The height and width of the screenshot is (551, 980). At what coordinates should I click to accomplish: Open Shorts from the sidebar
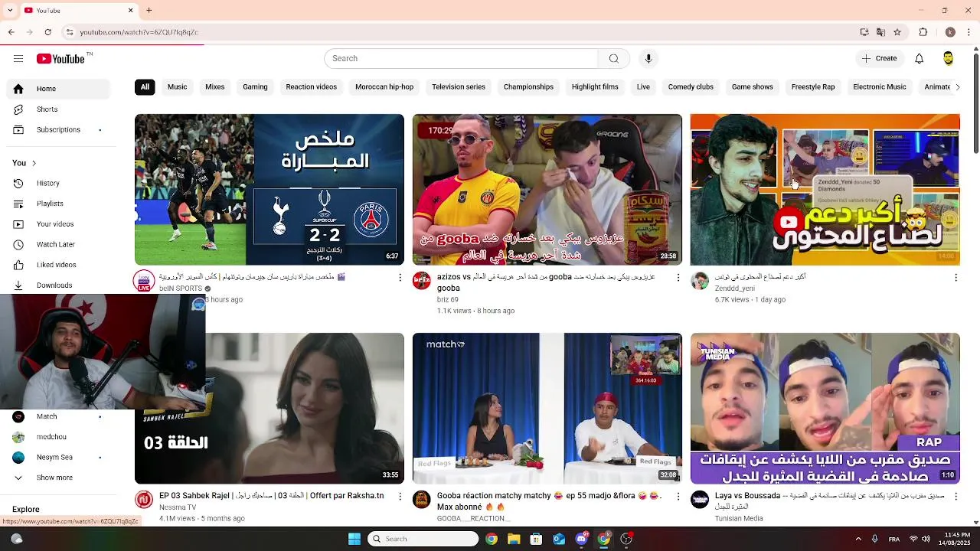[58, 109]
